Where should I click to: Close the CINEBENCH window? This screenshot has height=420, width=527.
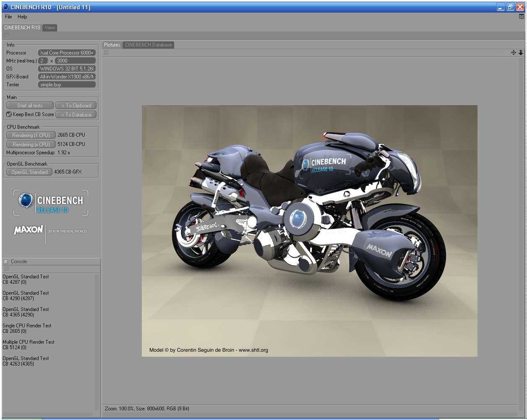520,7
